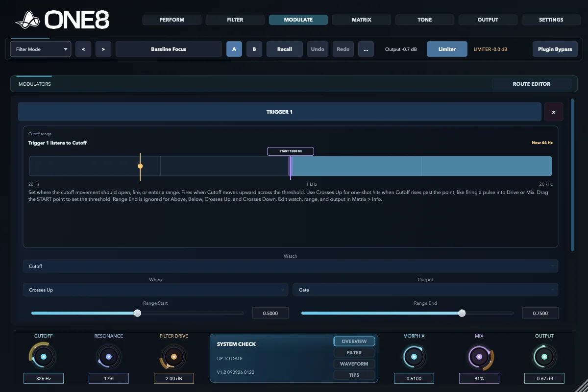Go to next preset with right arrow
Screen dimensions: 588x392
[x=103, y=49]
